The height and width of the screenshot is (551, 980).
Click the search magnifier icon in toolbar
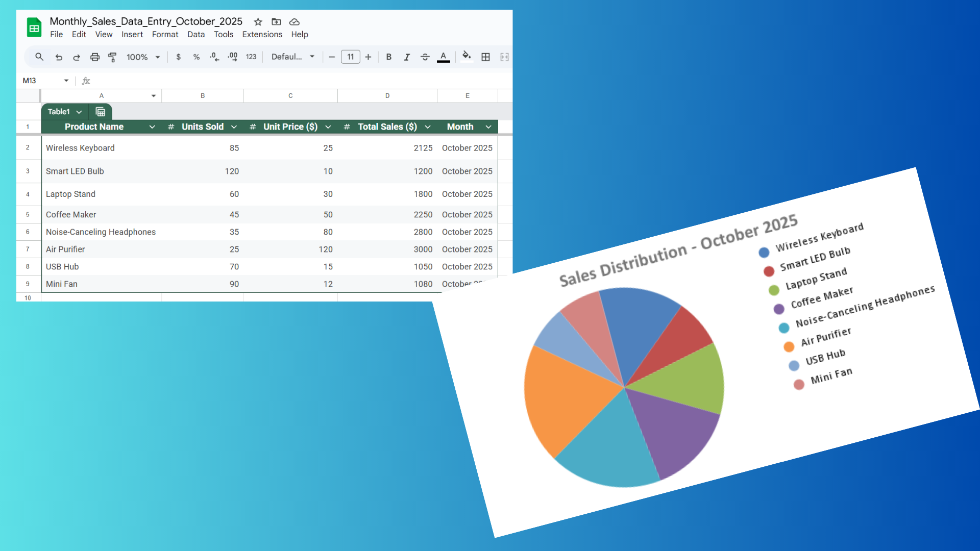pyautogui.click(x=39, y=57)
